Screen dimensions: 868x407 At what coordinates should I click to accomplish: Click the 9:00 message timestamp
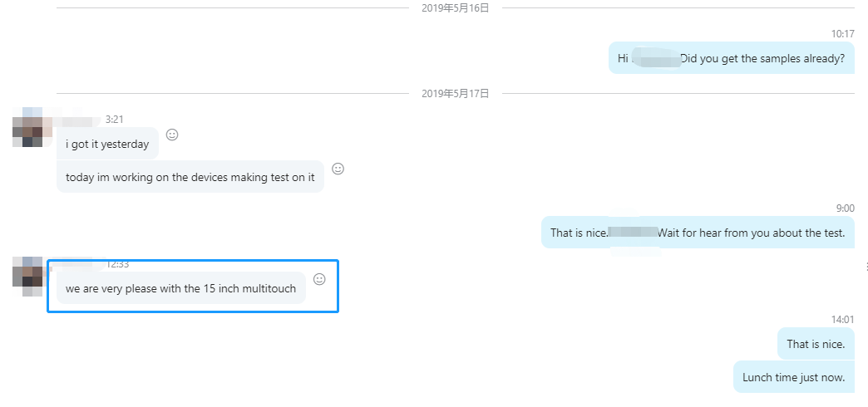[845, 208]
